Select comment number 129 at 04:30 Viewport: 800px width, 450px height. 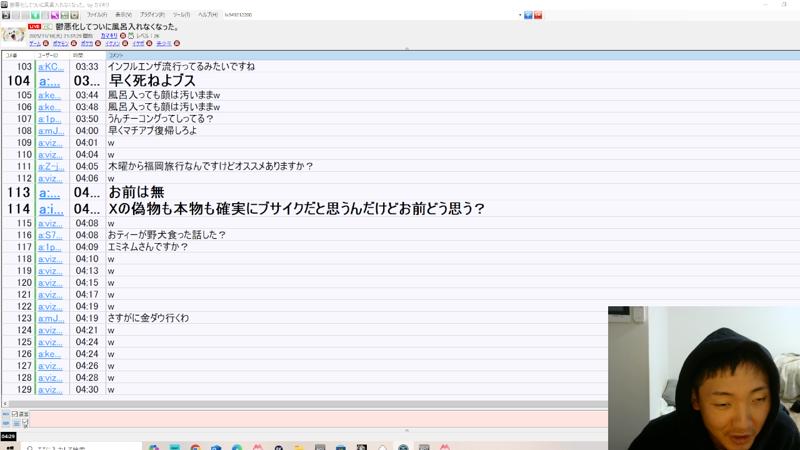(306, 390)
